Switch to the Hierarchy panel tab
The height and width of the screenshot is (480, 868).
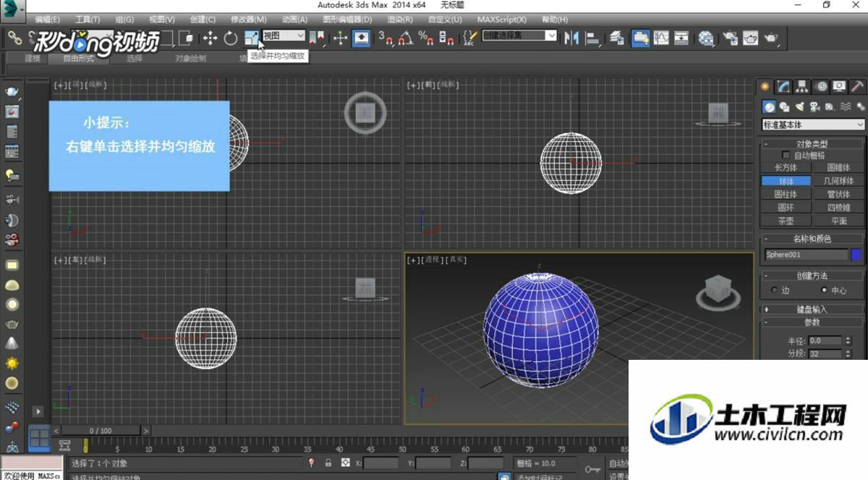(802, 87)
